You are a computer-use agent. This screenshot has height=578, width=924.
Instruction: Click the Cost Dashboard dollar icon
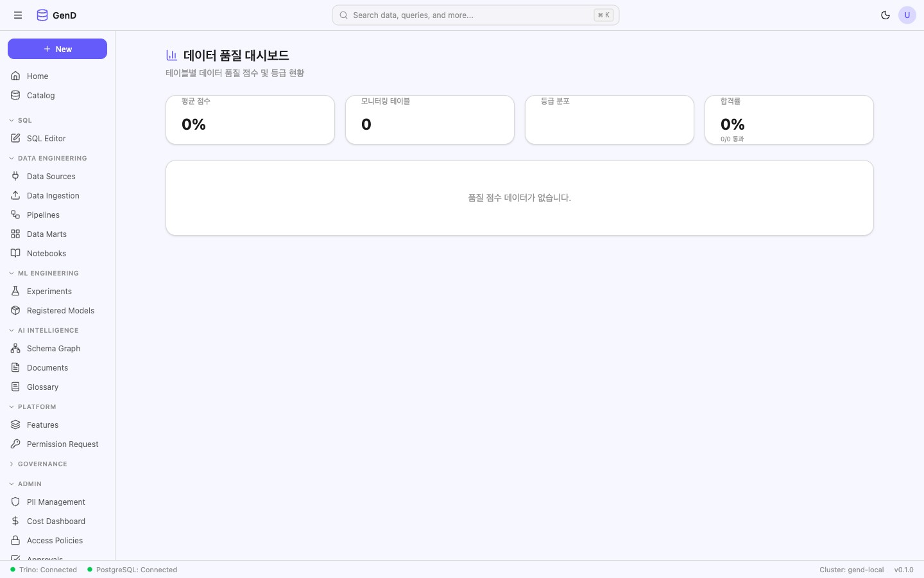15,521
